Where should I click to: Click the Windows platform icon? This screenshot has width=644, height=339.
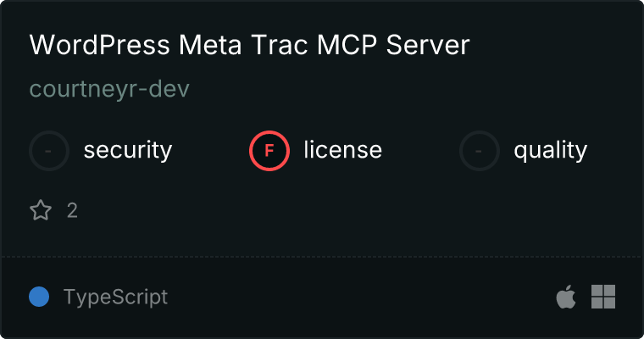tap(603, 297)
